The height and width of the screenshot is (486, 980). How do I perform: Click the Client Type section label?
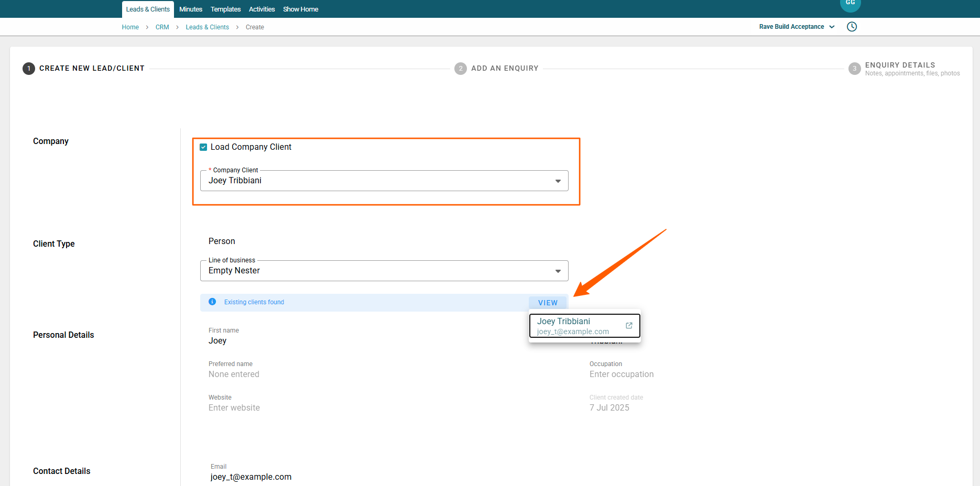coord(54,244)
